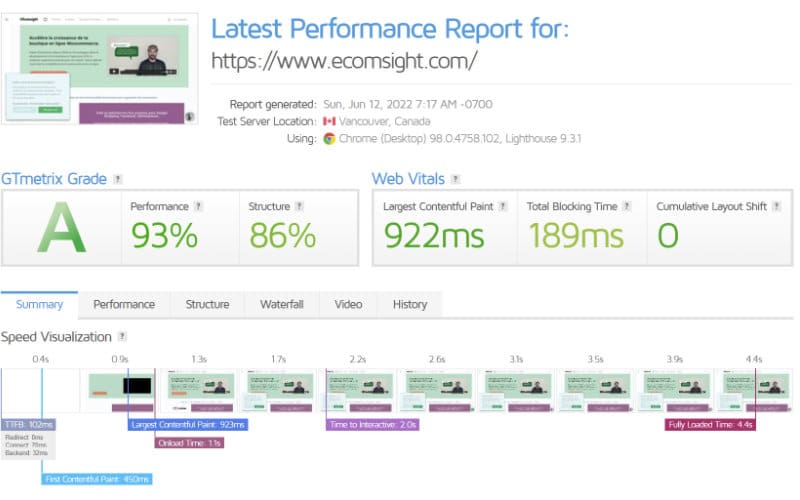Select the 1.3s filmstrip frame
Image resolution: width=800 pixels, height=500 pixels.
pos(199,390)
